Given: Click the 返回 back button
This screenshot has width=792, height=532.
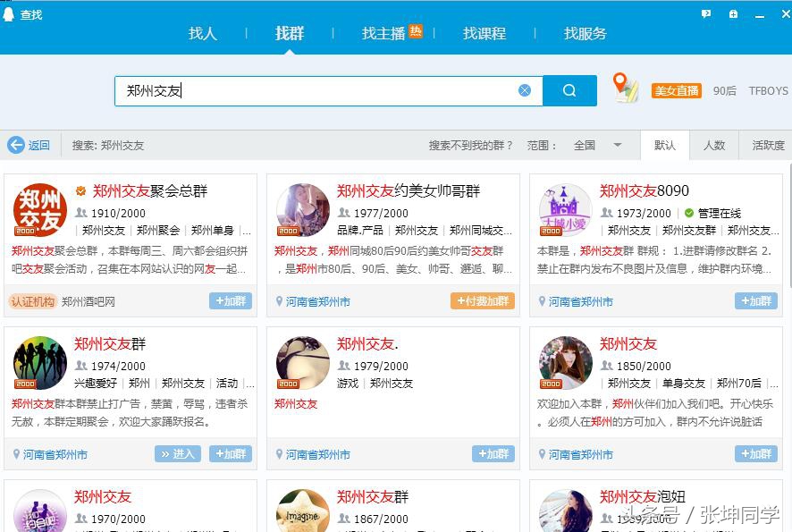Looking at the screenshot, I should click(28, 144).
